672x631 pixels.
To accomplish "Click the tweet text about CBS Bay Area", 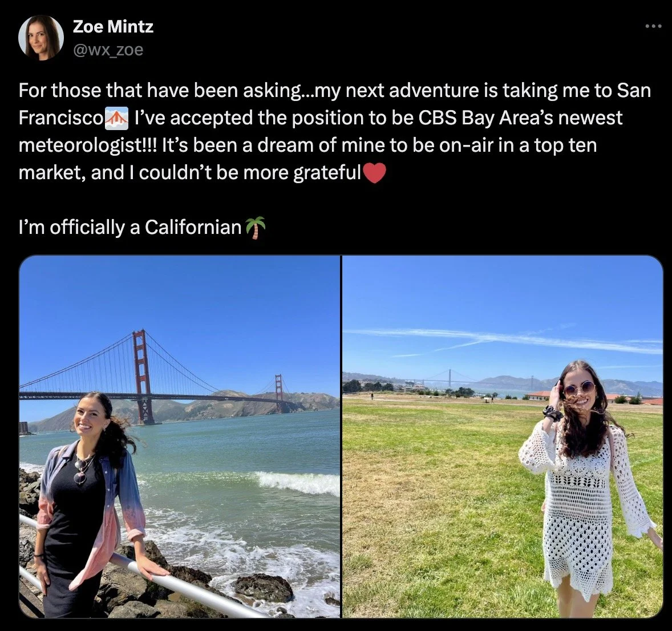I will click(x=335, y=131).
